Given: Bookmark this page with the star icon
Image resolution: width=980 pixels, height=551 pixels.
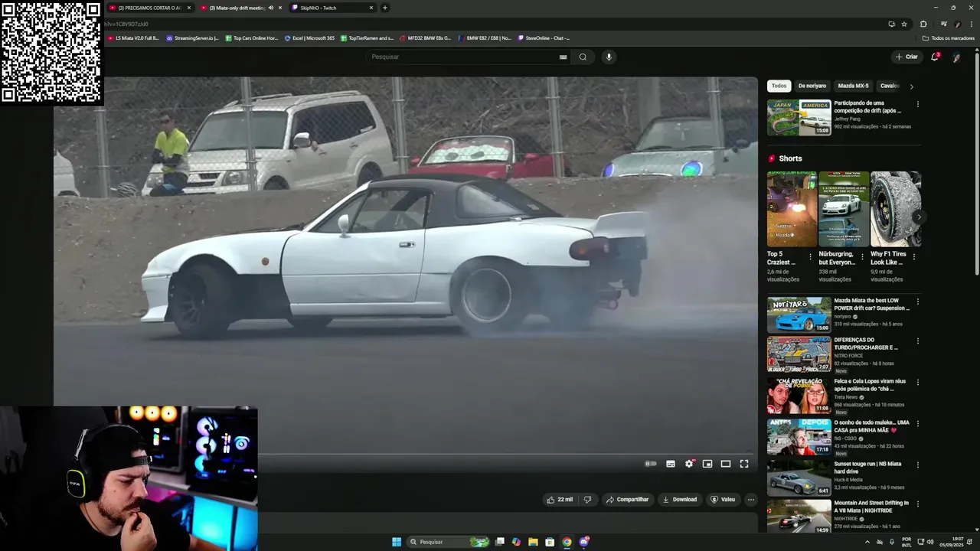Looking at the screenshot, I should [x=904, y=24].
